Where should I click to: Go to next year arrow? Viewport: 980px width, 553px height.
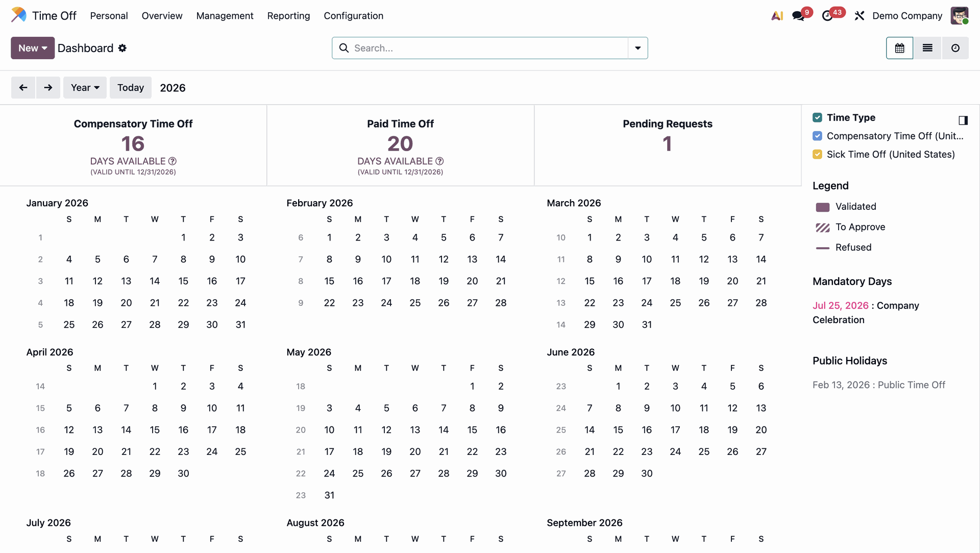[x=48, y=88]
